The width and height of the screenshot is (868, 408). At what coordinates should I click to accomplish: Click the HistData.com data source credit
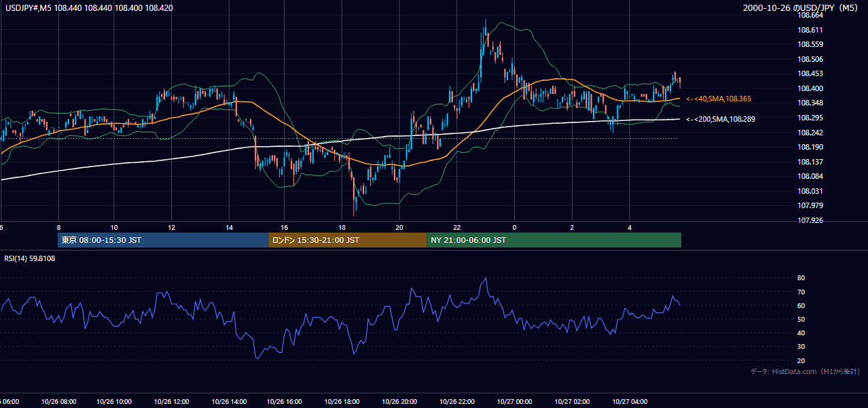coord(806,372)
